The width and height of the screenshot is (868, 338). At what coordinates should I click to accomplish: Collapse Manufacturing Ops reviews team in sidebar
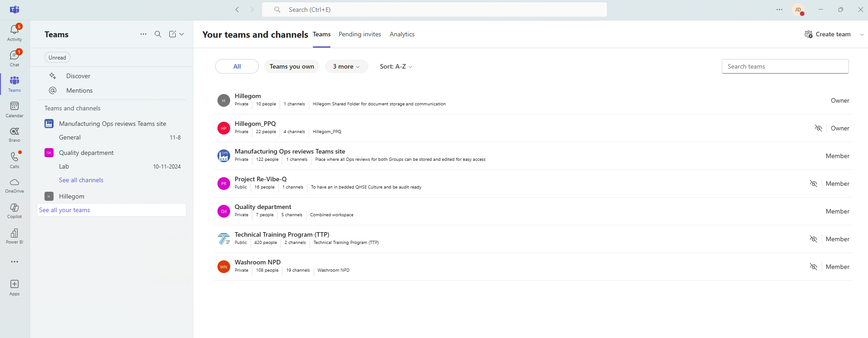coord(113,124)
